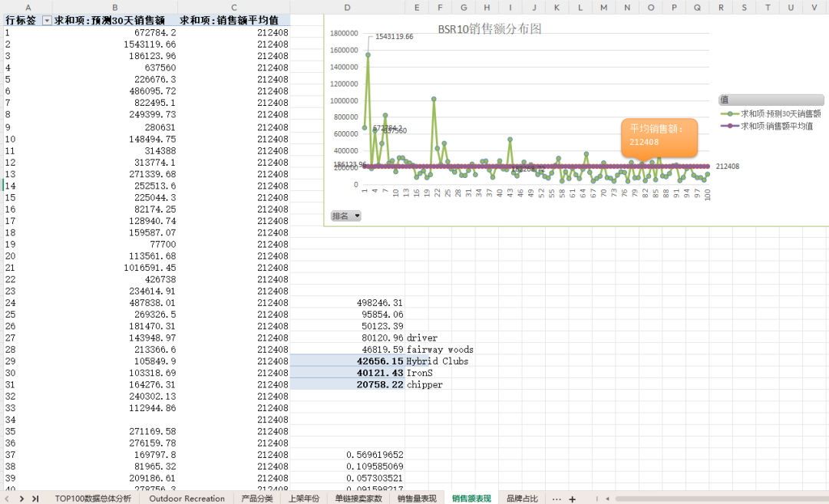Image resolution: width=829 pixels, height=504 pixels.
Task: Select cell with value 822495.1
Action: tap(115, 103)
